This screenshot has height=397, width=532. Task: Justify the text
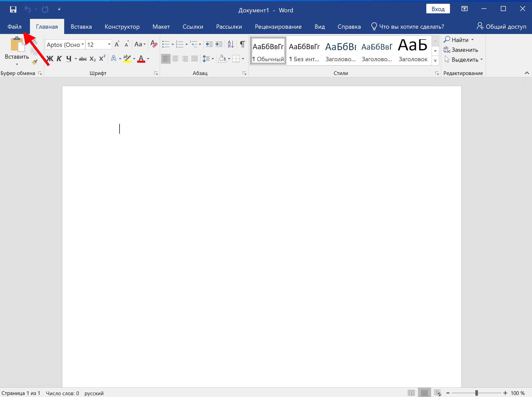[x=195, y=59]
